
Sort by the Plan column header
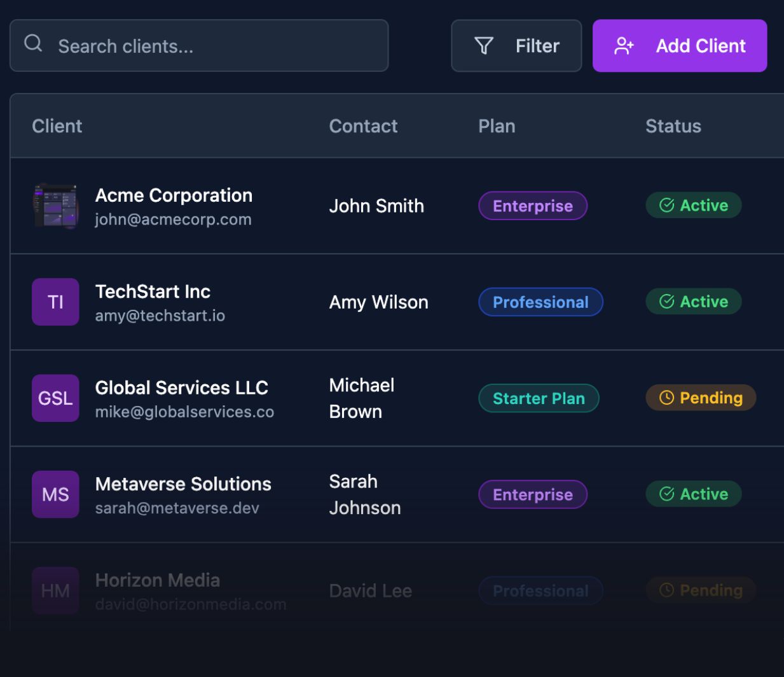tap(497, 126)
